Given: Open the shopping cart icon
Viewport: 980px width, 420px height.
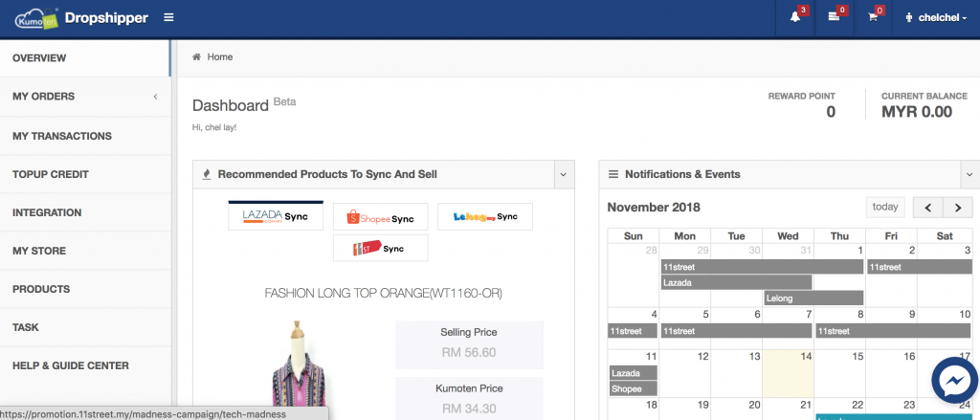Looking at the screenshot, I should click(873, 17).
